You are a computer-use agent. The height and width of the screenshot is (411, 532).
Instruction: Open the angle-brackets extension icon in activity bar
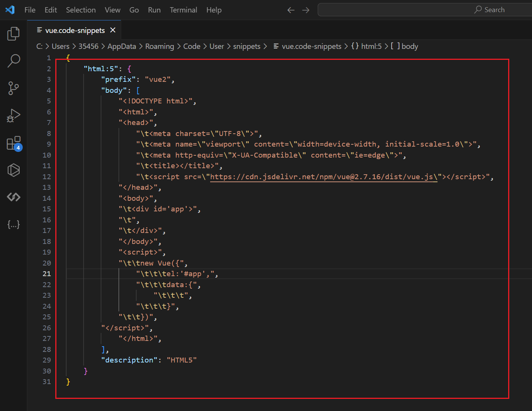(14, 197)
